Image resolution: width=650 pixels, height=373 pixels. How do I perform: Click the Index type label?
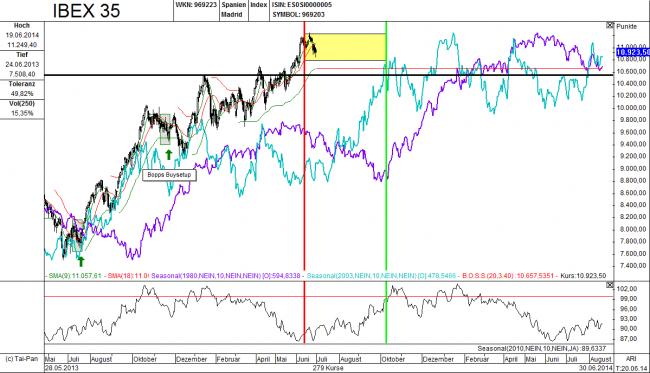click(258, 5)
